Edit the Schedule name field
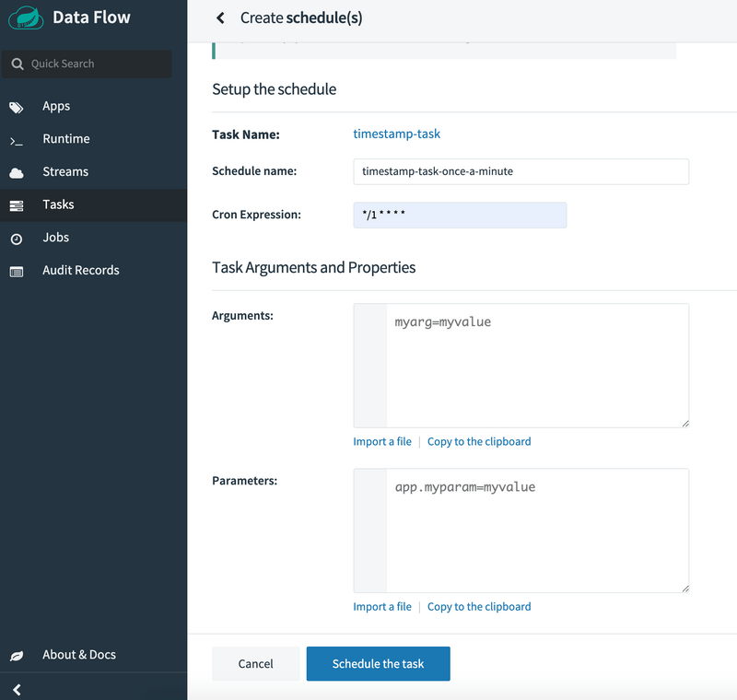The height and width of the screenshot is (700, 737). [521, 171]
